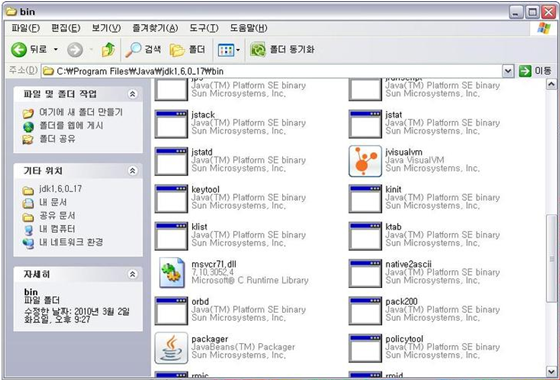Click 여기에 새 폴더 만들기 link
This screenshot has width=560, height=380.
coord(81,112)
